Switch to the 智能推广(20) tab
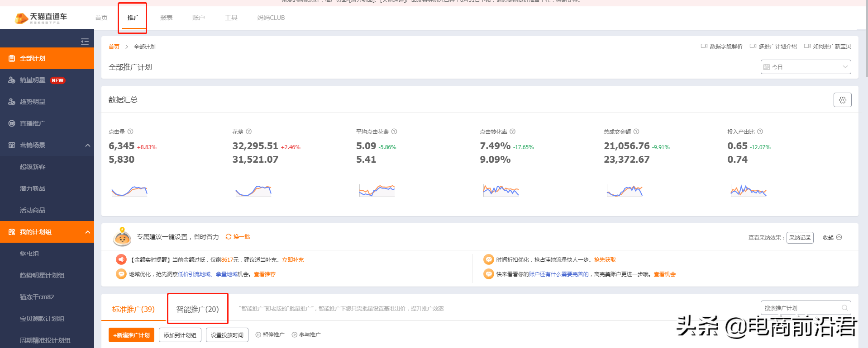This screenshot has width=868, height=348. pyautogui.click(x=197, y=309)
